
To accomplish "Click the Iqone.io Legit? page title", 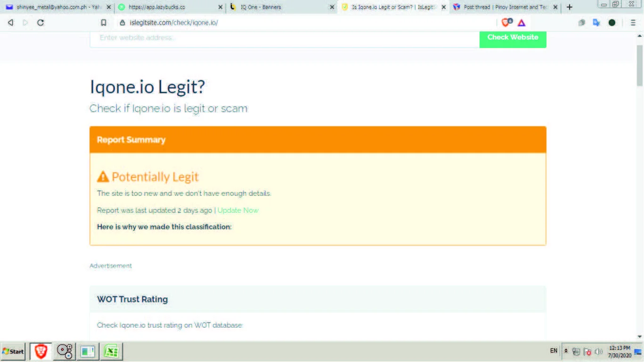I will [147, 87].
